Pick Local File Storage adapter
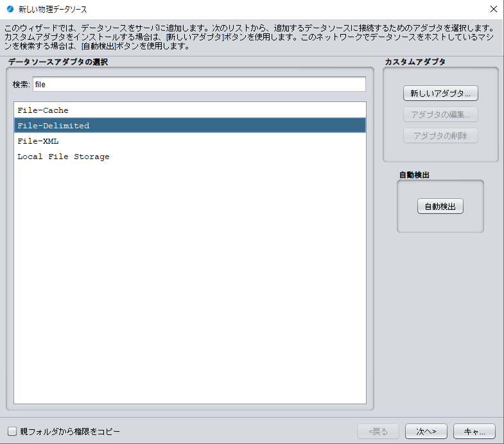The height and width of the screenshot is (444, 504). tap(189, 157)
